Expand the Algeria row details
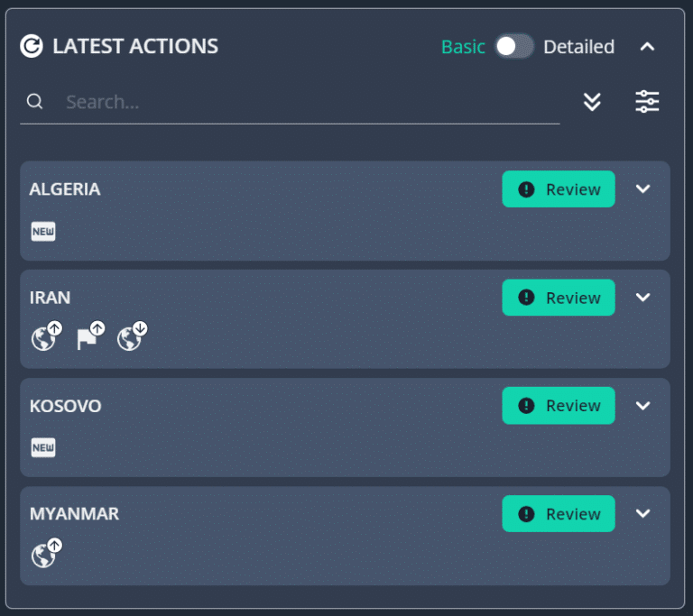The height and width of the screenshot is (616, 693). 642,189
